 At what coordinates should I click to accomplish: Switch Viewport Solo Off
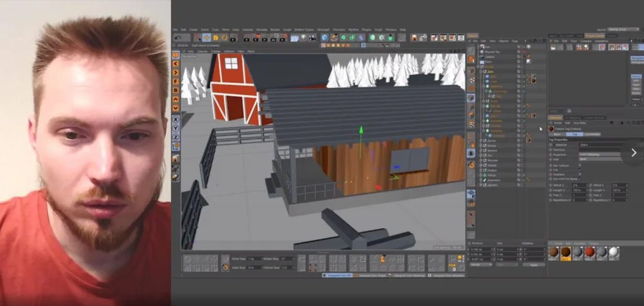pos(338,275)
